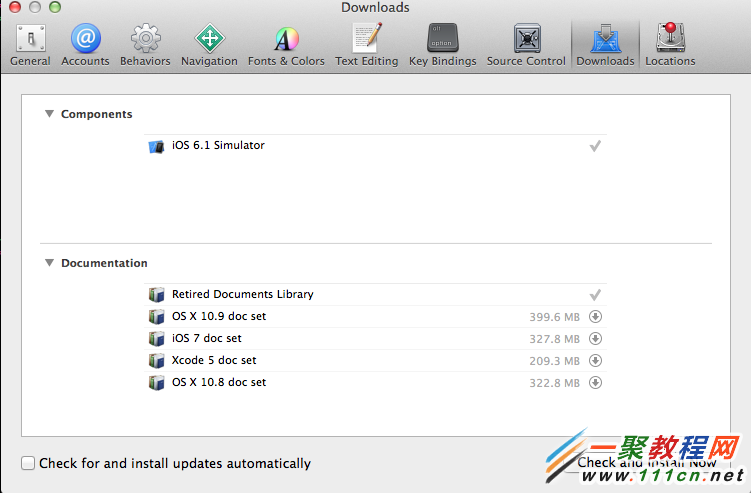Click the 399.6 MB size value

pyautogui.click(x=555, y=317)
